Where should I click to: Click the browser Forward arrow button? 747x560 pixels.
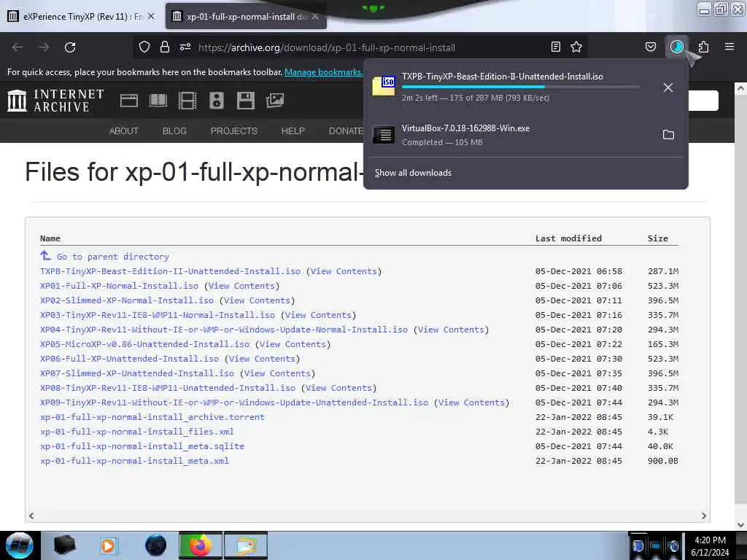point(44,47)
